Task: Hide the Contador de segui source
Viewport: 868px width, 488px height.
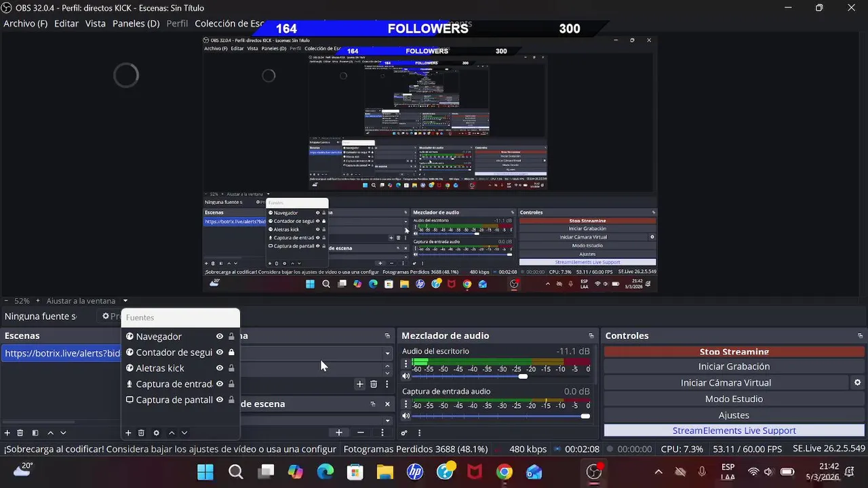Action: click(x=220, y=352)
